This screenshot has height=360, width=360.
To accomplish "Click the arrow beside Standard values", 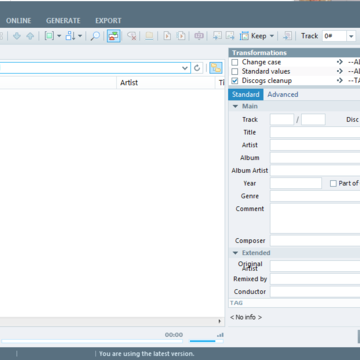I will tap(340, 71).
